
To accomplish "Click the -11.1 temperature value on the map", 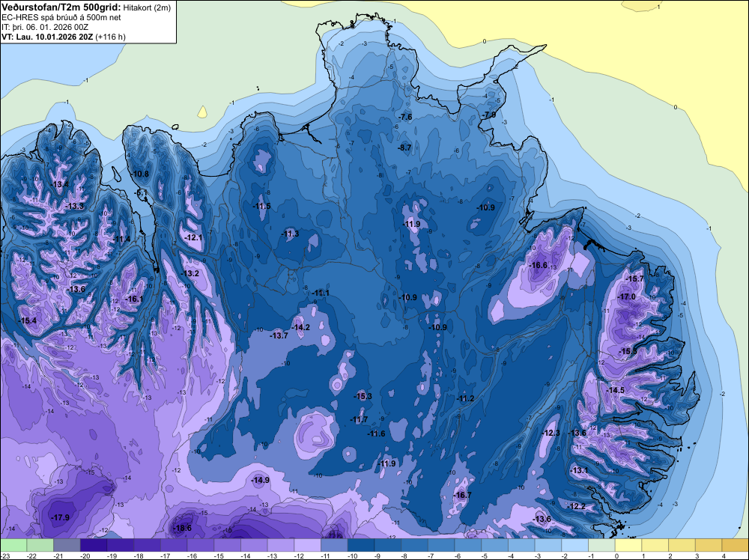I will click(320, 293).
